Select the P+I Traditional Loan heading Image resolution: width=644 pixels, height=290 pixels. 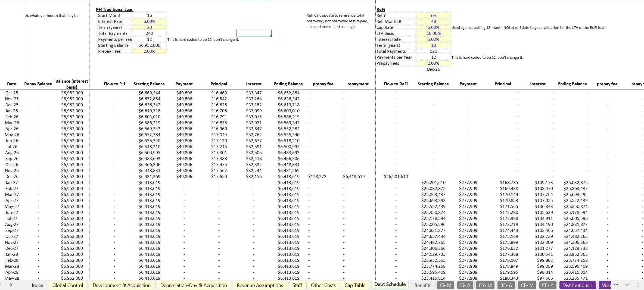[x=114, y=9]
